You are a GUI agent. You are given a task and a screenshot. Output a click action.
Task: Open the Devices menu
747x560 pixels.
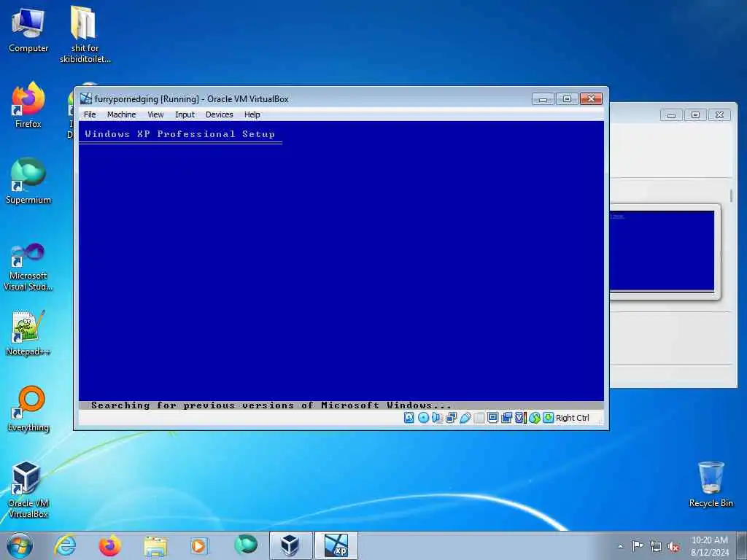click(219, 114)
